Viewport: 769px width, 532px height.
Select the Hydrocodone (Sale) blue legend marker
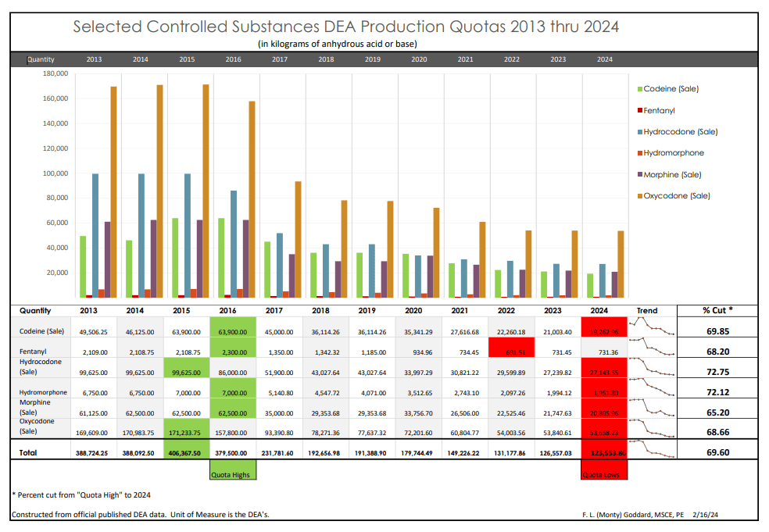coord(640,132)
